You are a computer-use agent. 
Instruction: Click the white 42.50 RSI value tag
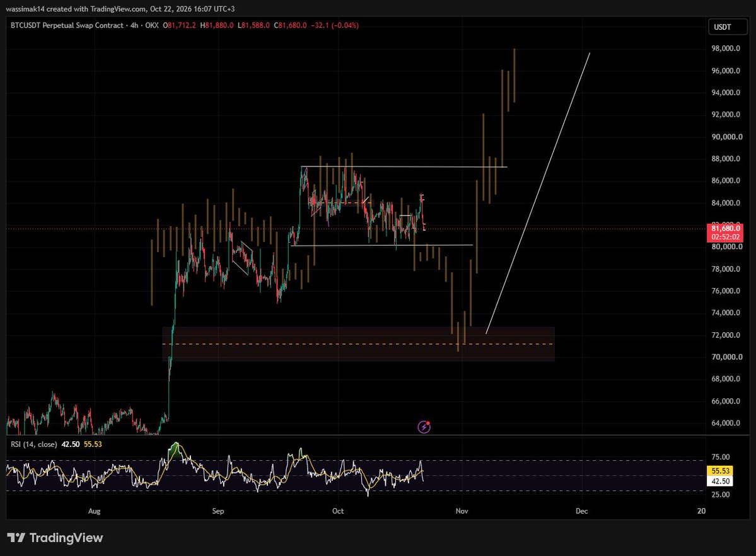720,481
